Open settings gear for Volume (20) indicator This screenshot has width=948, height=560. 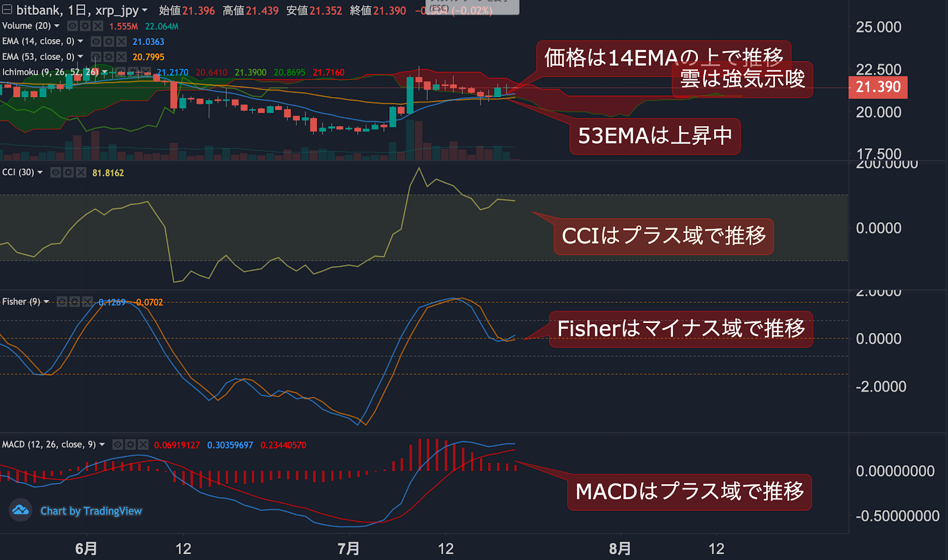click(85, 26)
